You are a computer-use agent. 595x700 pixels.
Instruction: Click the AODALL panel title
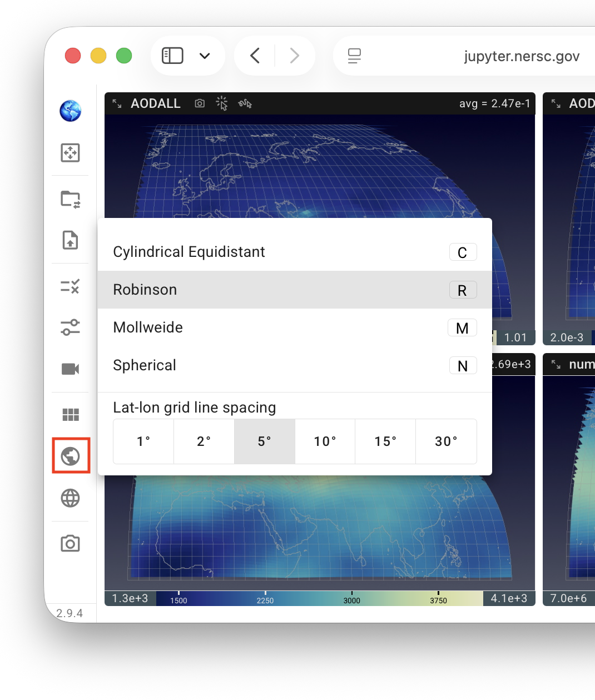pyautogui.click(x=156, y=103)
